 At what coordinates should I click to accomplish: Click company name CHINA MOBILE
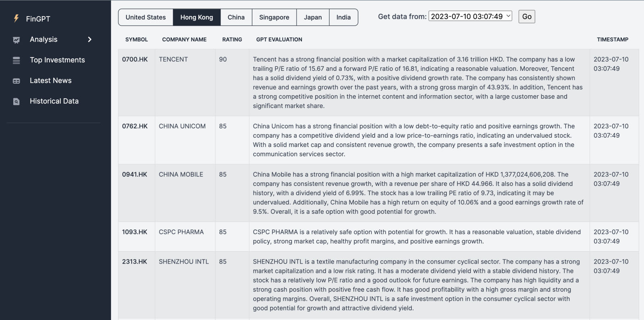click(181, 174)
